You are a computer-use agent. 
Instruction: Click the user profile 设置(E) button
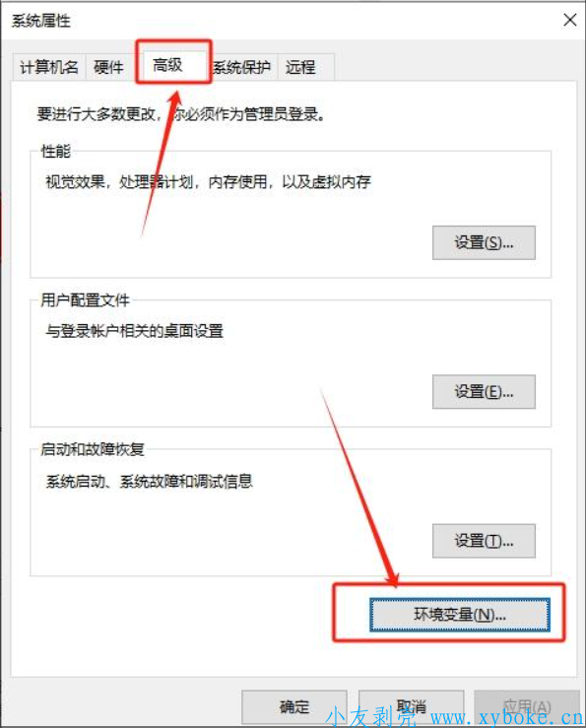point(484,392)
